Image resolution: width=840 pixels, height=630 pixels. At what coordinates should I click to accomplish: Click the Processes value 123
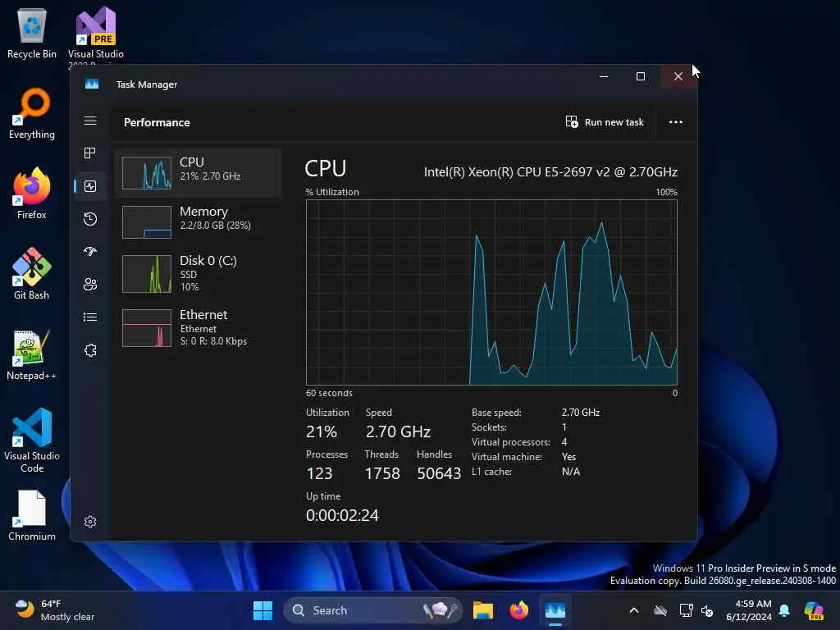(319, 473)
